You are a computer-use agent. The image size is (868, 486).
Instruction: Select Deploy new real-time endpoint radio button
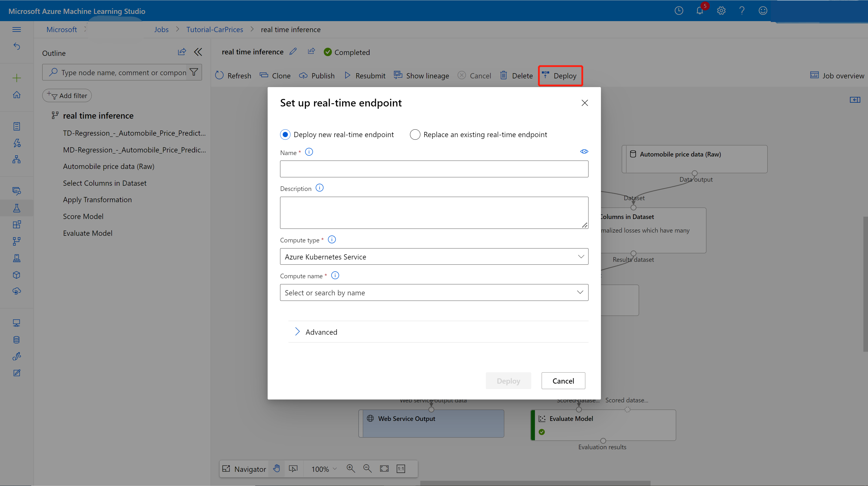(285, 134)
